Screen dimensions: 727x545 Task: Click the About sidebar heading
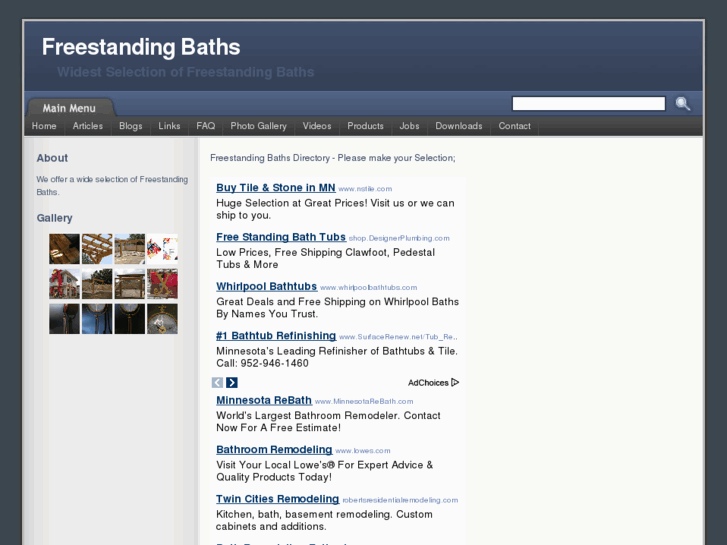click(52, 158)
